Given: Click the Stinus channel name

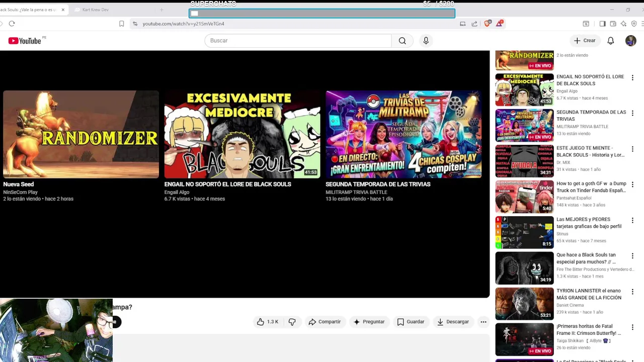Looking at the screenshot, I should point(562,234).
